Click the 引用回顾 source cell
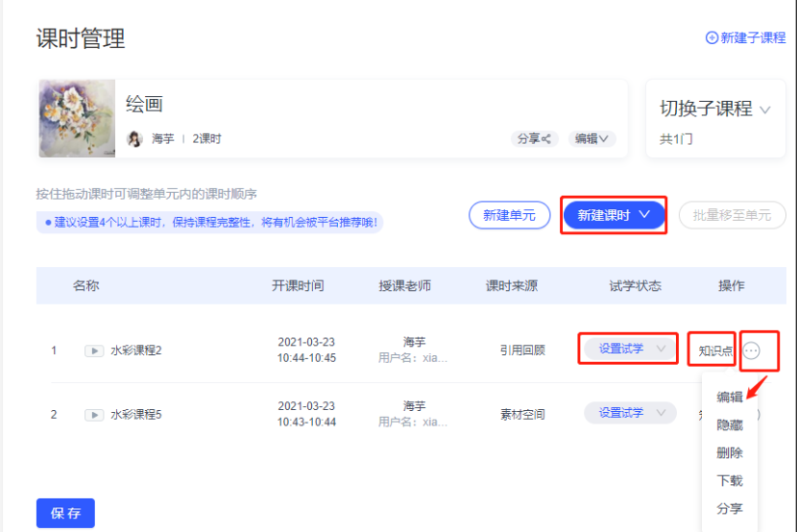Image resolution: width=797 pixels, height=532 pixels. 522,351
